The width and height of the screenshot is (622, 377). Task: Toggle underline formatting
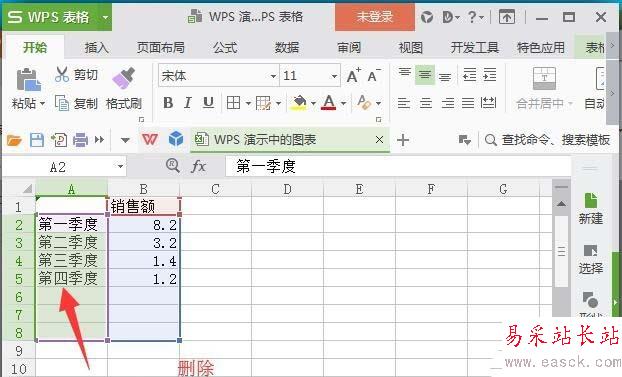click(208, 103)
